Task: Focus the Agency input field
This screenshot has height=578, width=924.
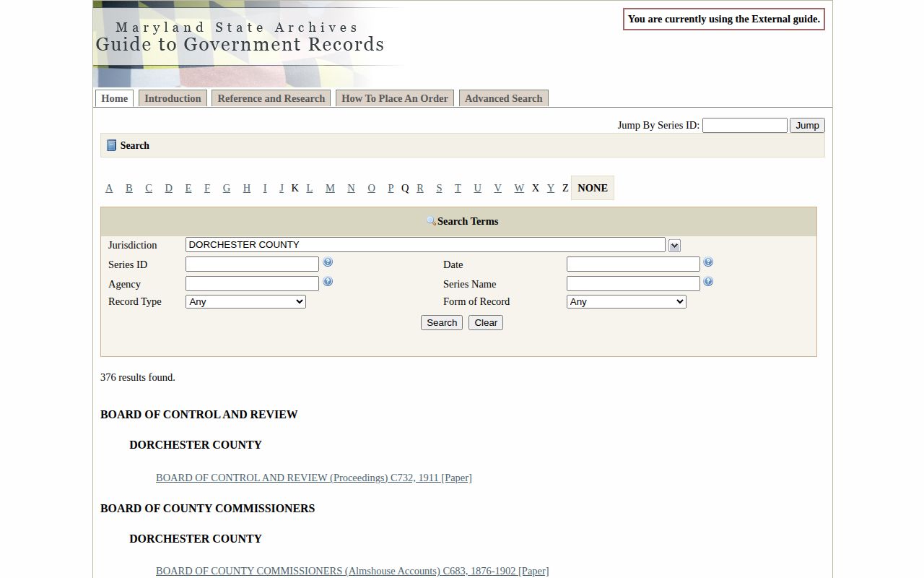Action: click(x=252, y=284)
